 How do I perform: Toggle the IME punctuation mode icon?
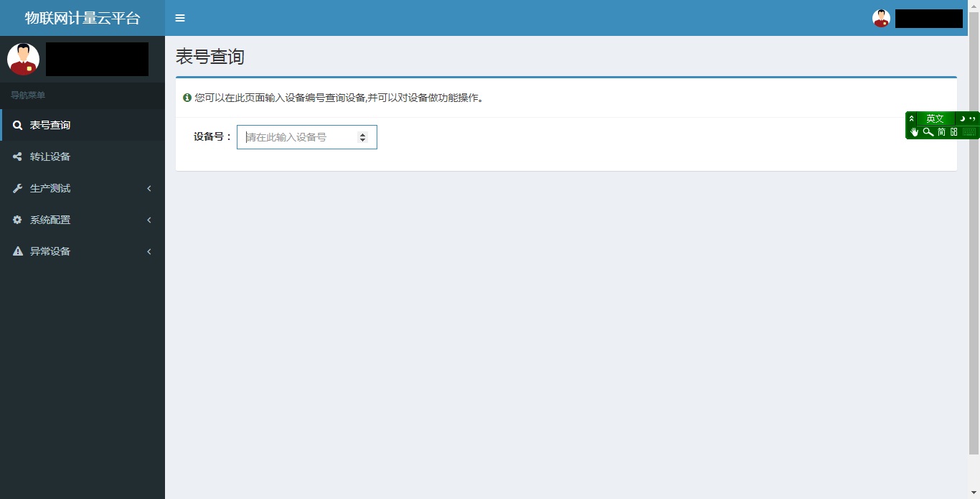(973, 118)
